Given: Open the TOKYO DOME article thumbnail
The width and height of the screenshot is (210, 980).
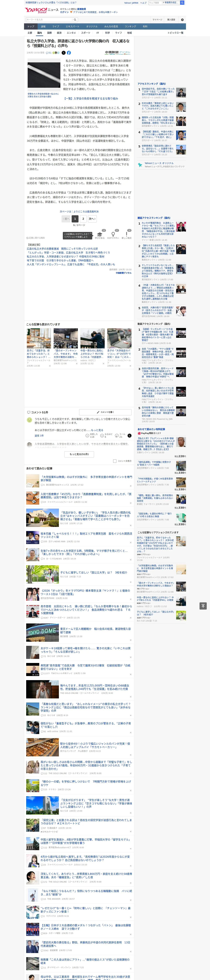Looking at the screenshot, I should click(x=42, y=632).
